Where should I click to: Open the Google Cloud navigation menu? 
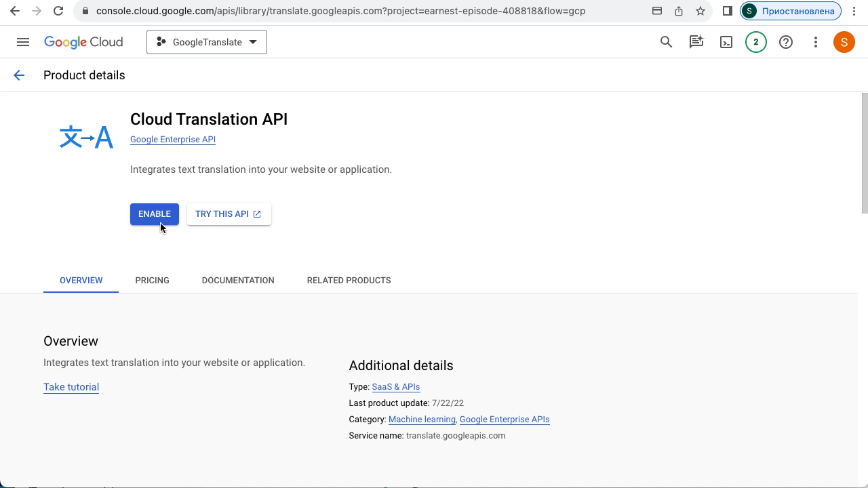(x=23, y=42)
